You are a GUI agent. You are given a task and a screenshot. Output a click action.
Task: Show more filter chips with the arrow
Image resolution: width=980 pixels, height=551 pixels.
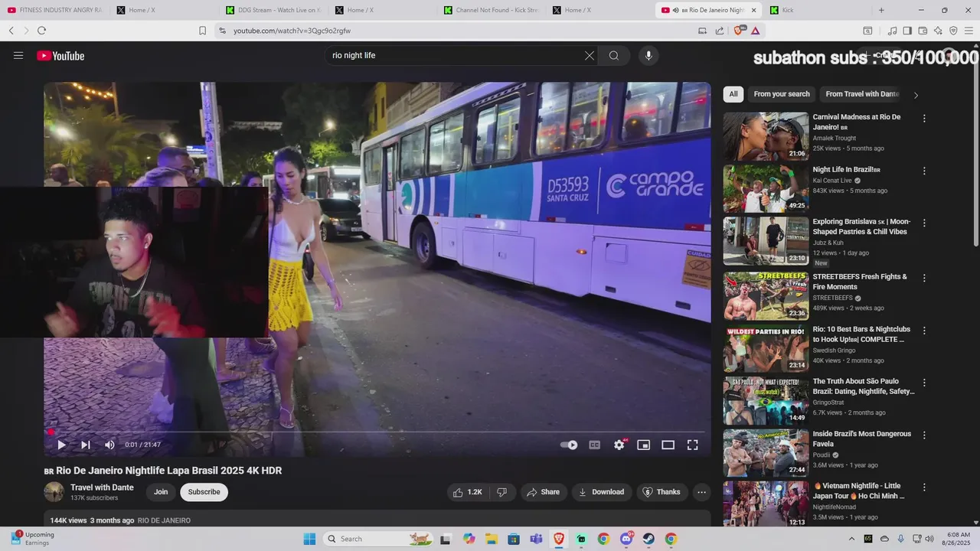916,95
